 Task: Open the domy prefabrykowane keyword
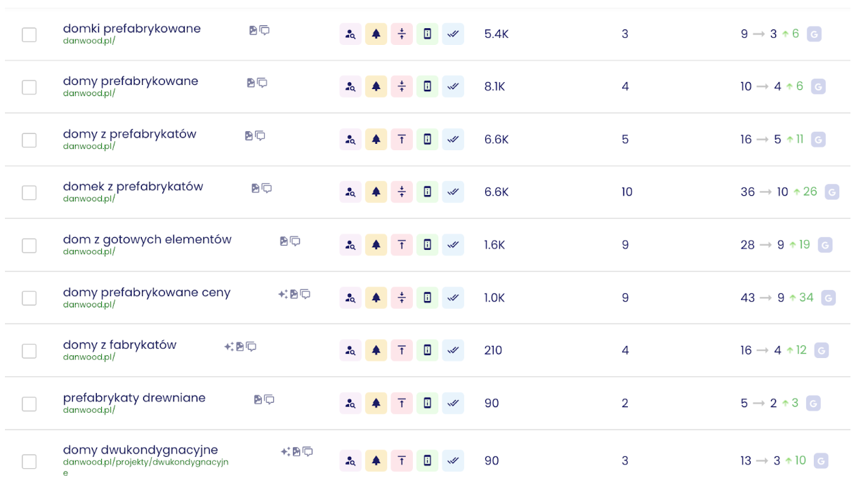tap(131, 81)
